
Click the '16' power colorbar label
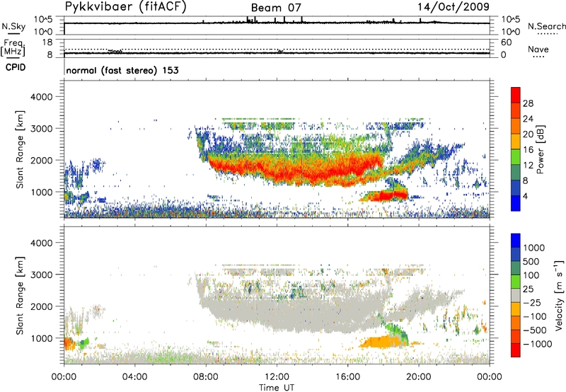click(528, 150)
